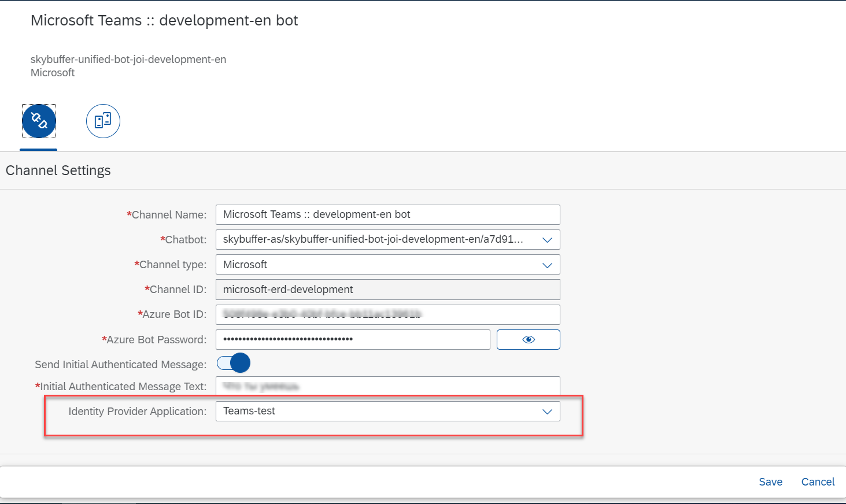Open the Identity Provider Application dropdown

[387, 411]
